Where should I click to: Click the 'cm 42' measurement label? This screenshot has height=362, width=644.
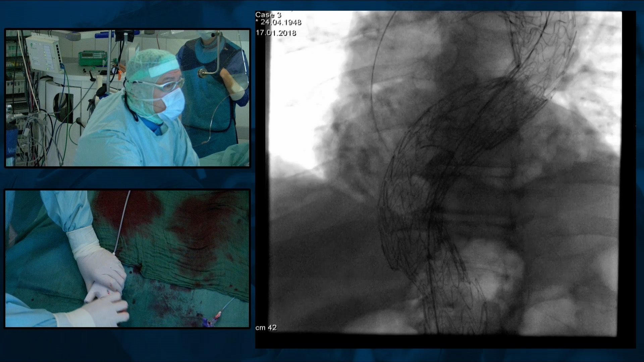266,328
